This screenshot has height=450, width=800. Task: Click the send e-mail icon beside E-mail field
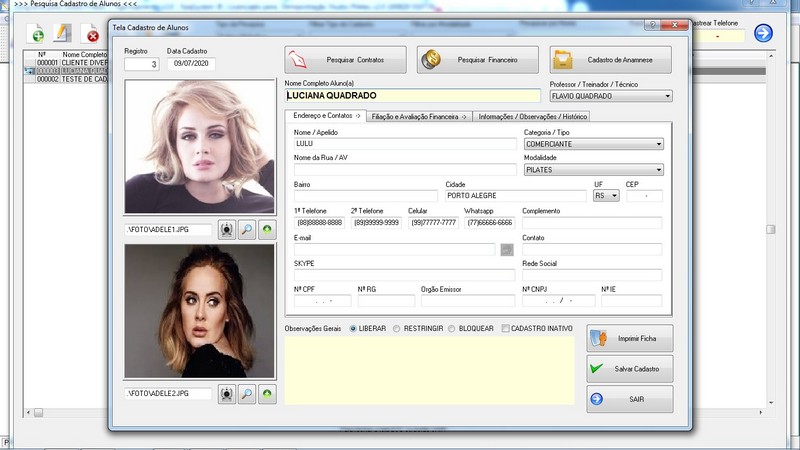point(507,249)
